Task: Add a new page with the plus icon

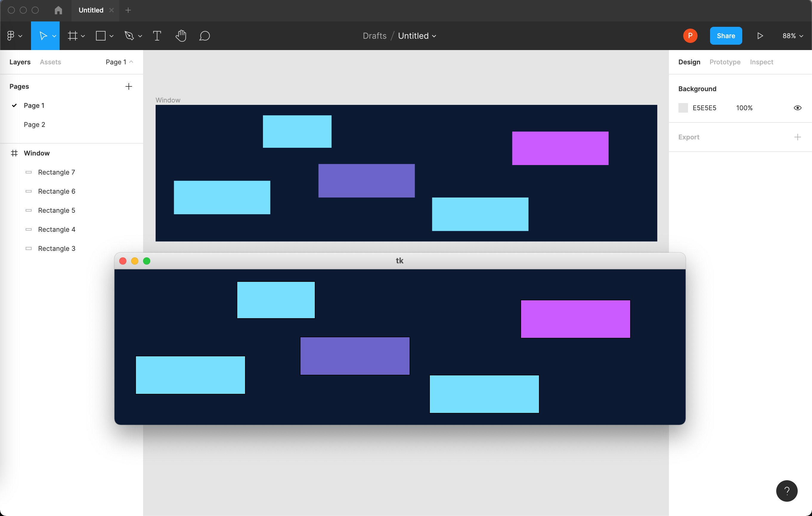Action: pyautogui.click(x=128, y=86)
